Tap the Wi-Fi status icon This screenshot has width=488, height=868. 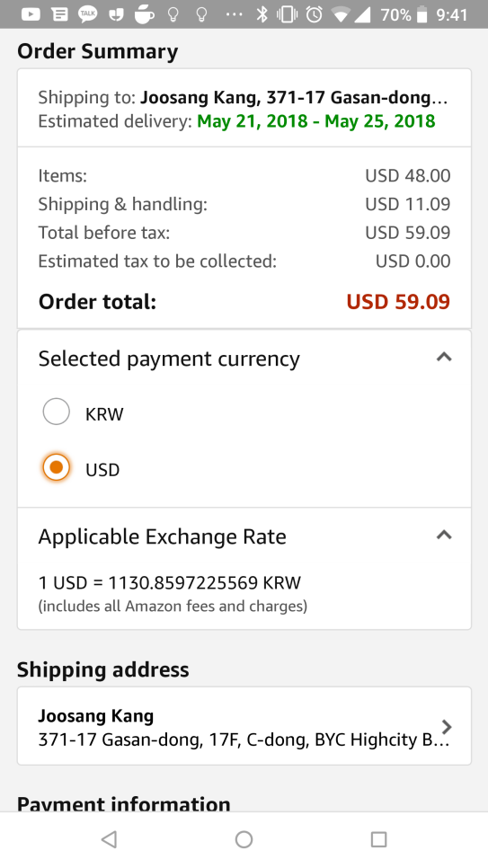[340, 13]
